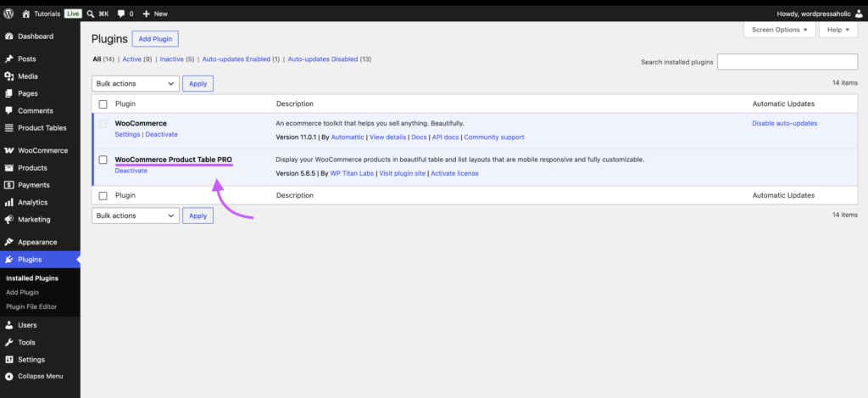Click the Marketing megaphone icon
This screenshot has height=398, width=868.
(x=8, y=219)
